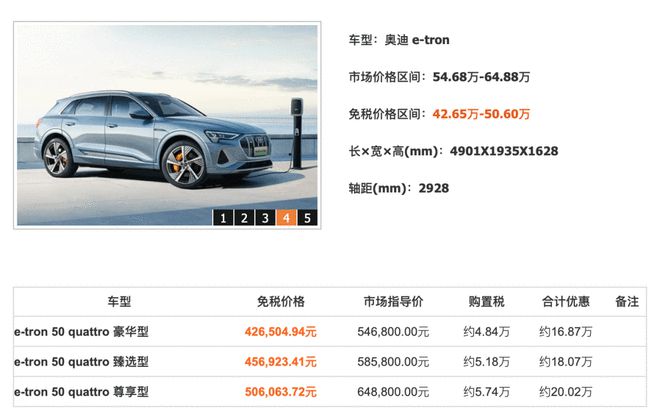Click total discount 约20.02万
660x420 pixels.
tap(566, 392)
